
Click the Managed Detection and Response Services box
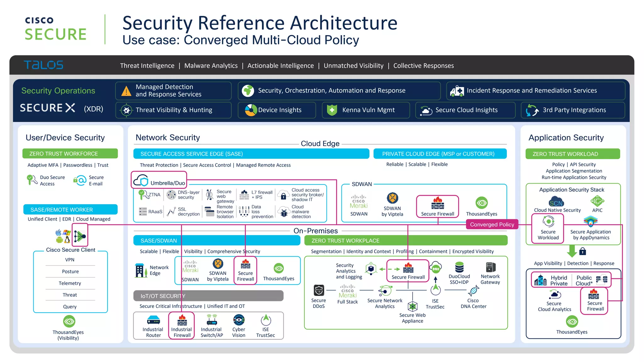point(173,91)
